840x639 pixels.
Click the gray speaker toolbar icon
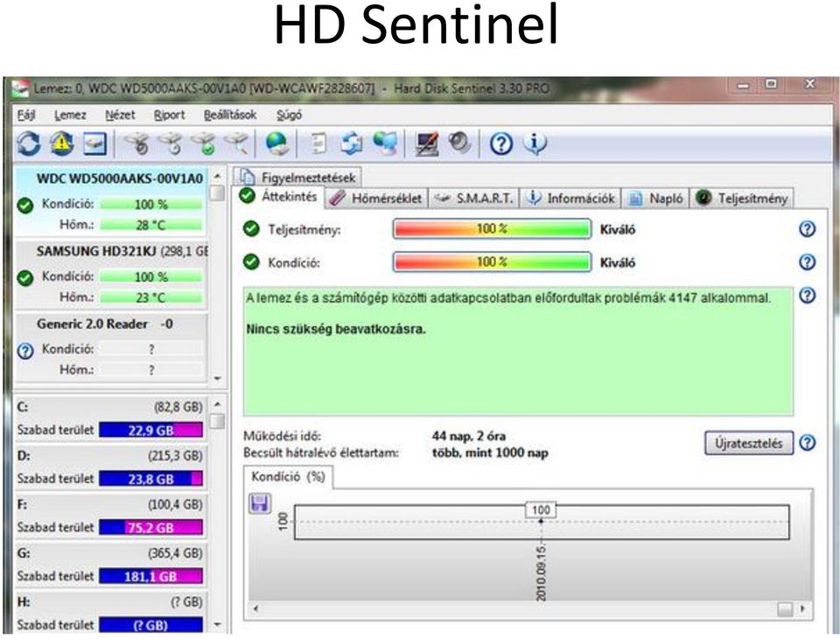pyautogui.click(x=459, y=143)
